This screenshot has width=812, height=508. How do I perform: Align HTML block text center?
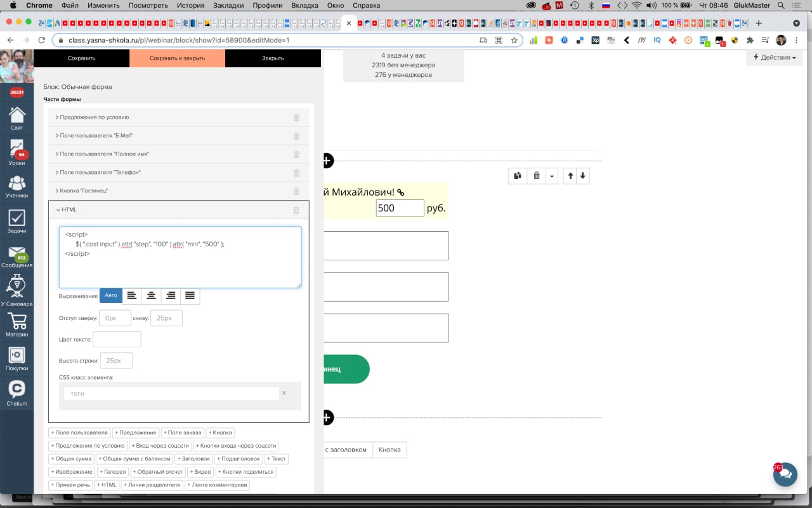point(151,295)
